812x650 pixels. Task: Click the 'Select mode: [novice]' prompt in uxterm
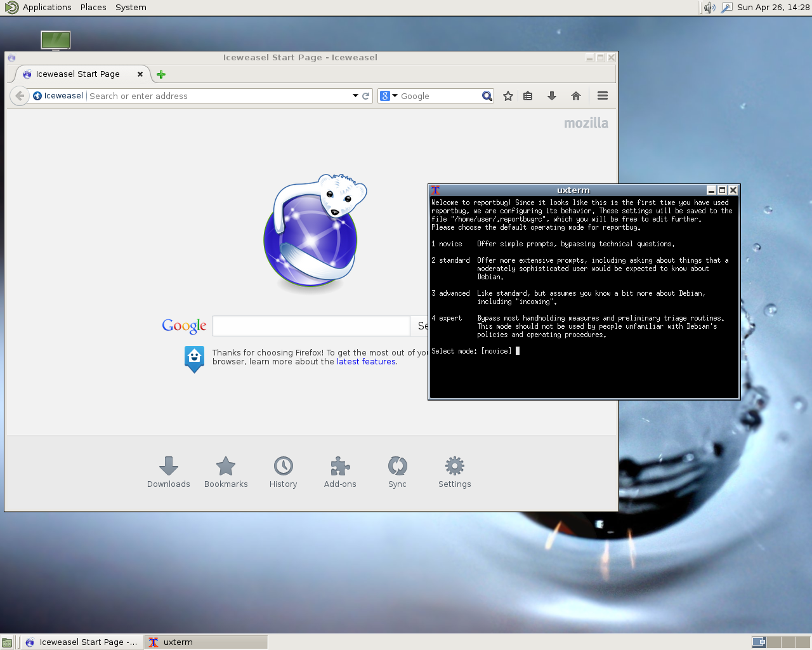(x=471, y=351)
